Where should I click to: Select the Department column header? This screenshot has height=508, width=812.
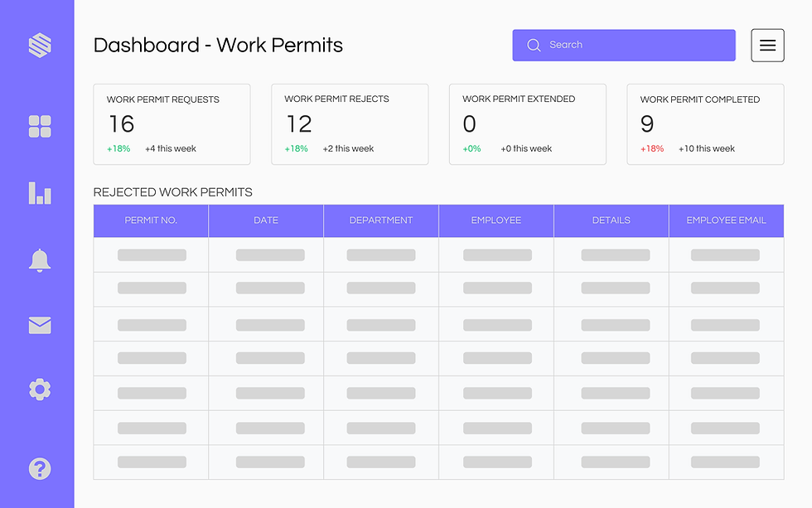[x=380, y=220]
